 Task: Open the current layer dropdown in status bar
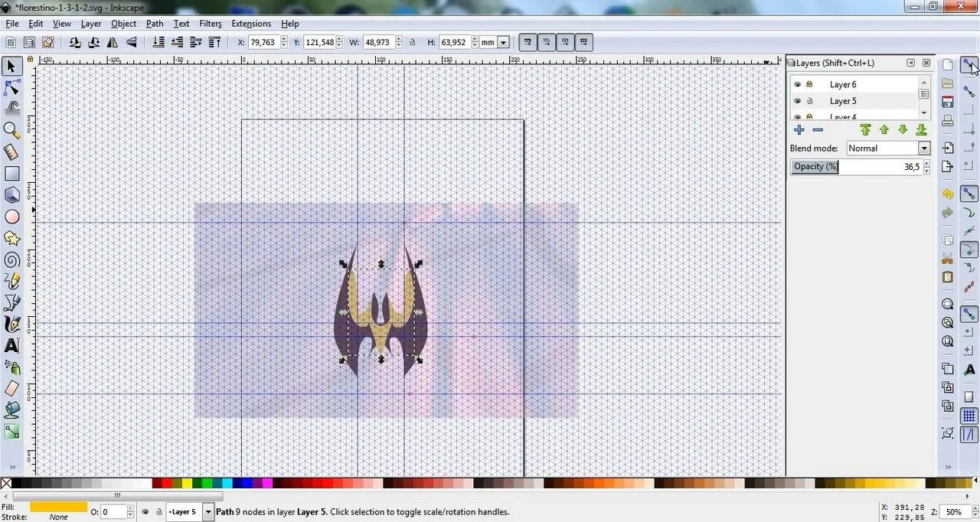tap(207, 512)
